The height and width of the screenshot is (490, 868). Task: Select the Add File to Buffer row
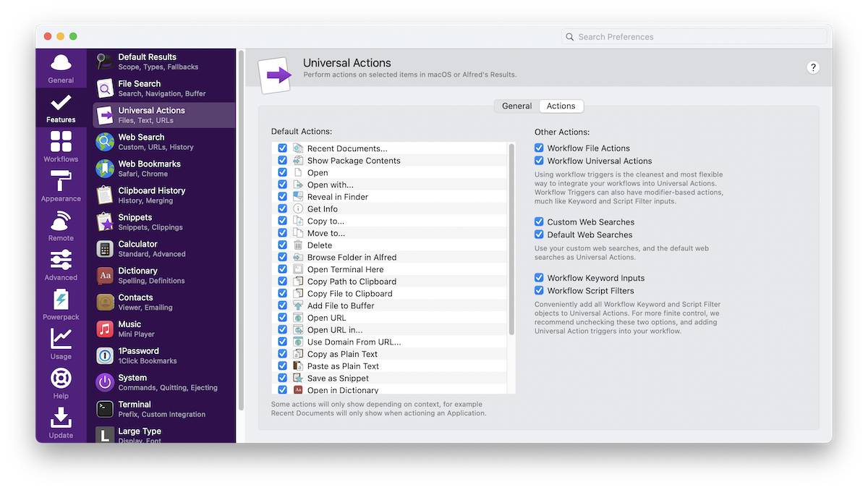click(391, 305)
